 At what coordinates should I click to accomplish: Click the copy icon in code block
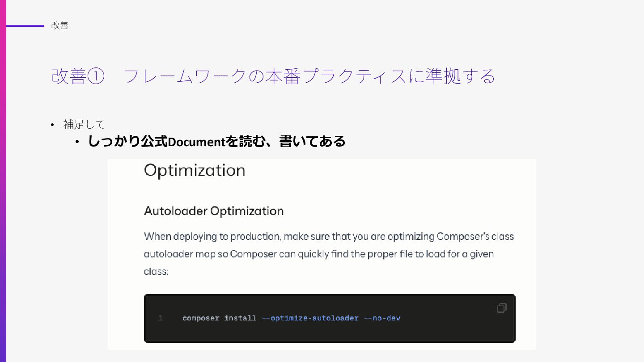pyautogui.click(x=502, y=308)
